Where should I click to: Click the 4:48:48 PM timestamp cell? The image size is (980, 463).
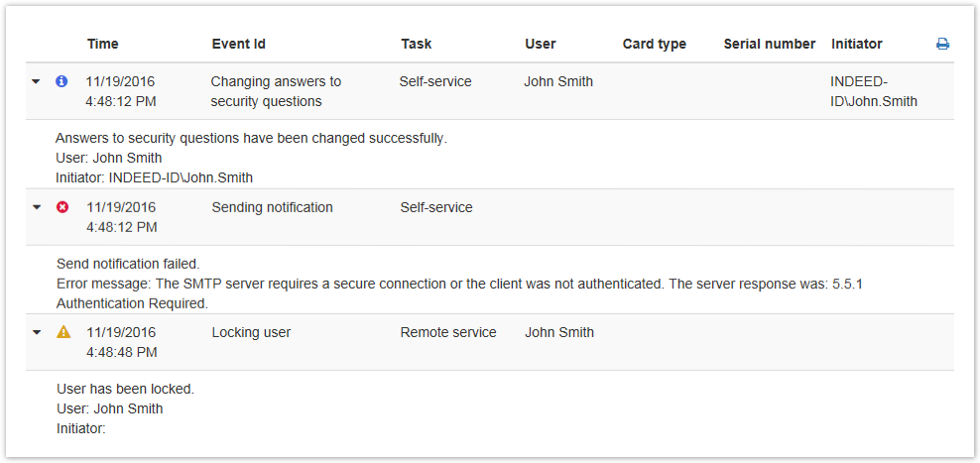pos(121,352)
